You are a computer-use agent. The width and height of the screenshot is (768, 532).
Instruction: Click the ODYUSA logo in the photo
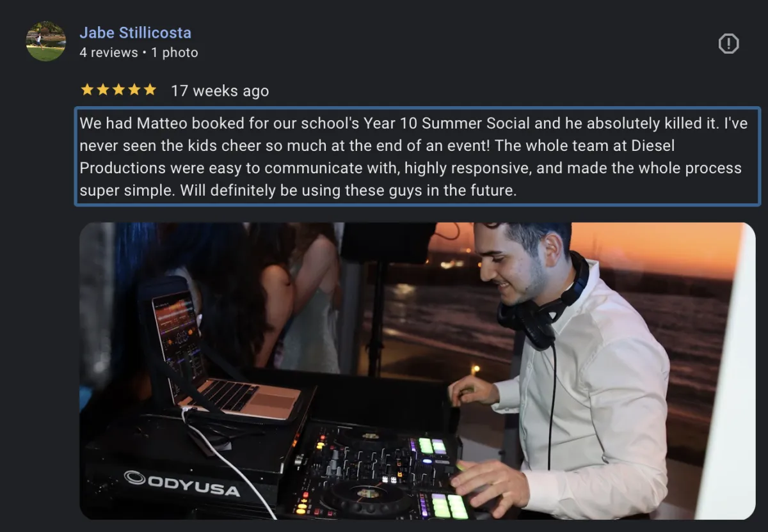point(182,484)
